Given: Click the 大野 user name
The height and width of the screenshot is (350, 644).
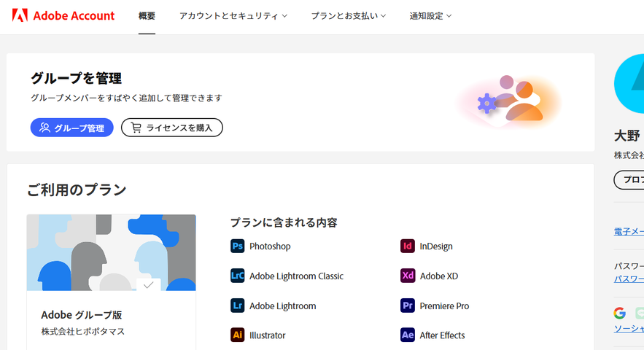Looking at the screenshot, I should coord(627,136).
